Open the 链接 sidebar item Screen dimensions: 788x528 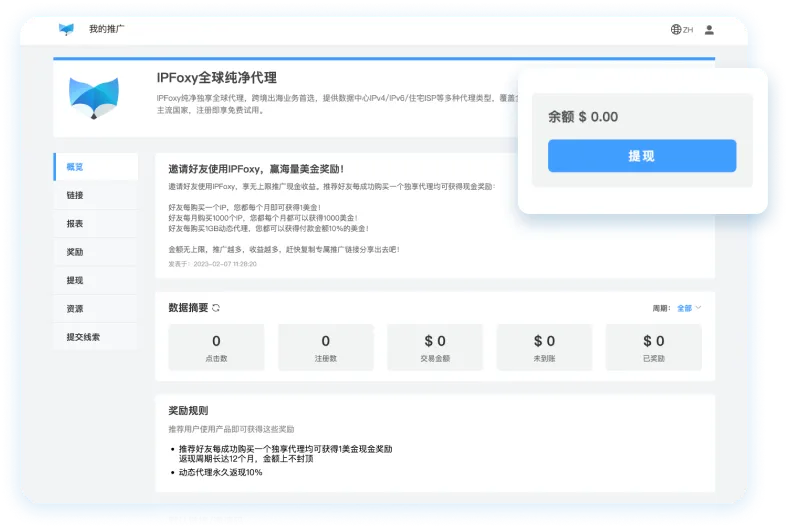tap(95, 195)
